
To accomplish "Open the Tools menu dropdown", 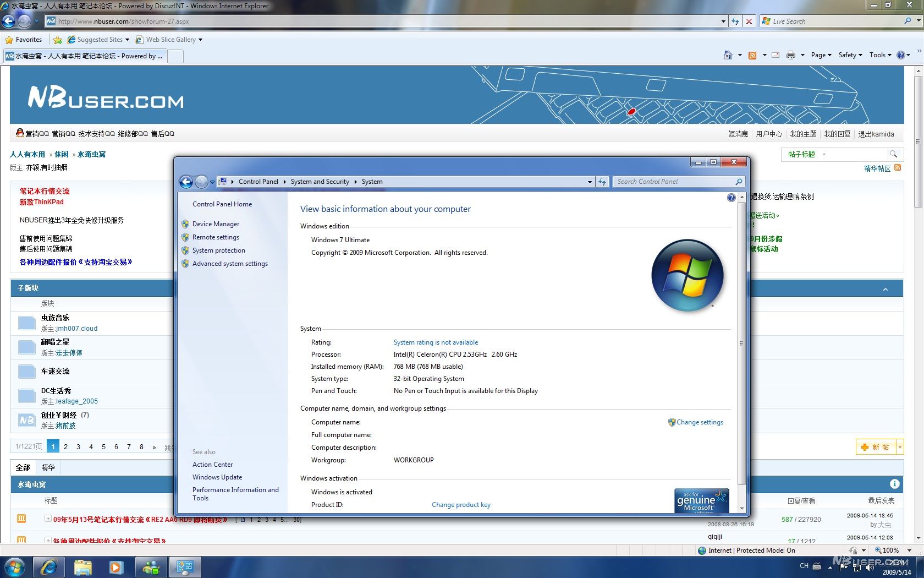I will click(x=880, y=55).
